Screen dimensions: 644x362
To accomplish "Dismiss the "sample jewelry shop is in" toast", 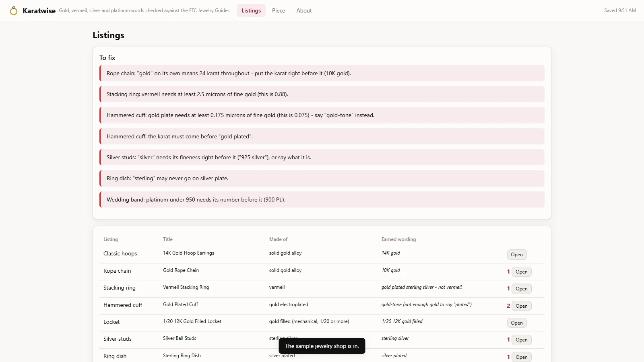I will tap(322, 346).
